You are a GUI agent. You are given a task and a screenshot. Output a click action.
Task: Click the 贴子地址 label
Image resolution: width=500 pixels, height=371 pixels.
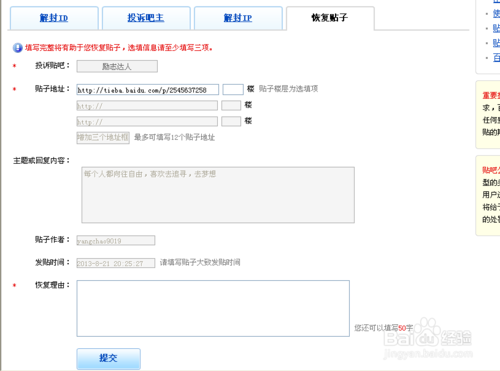click(x=53, y=89)
